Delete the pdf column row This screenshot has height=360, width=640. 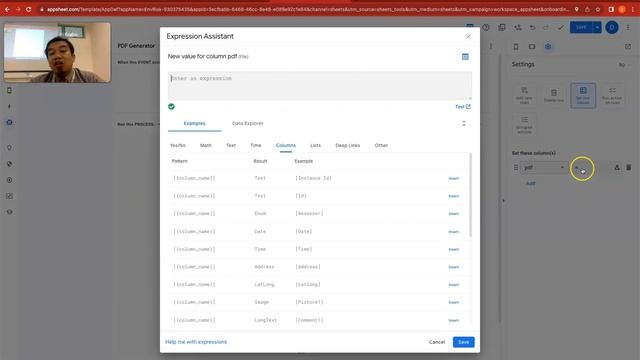click(629, 167)
